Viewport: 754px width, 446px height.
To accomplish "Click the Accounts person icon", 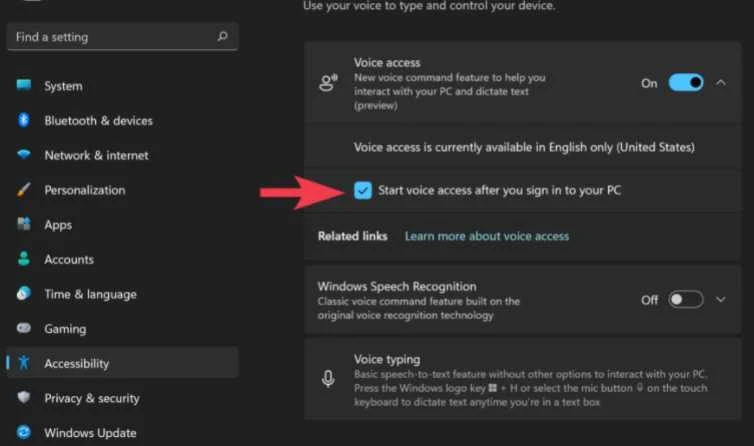I will coord(24,259).
